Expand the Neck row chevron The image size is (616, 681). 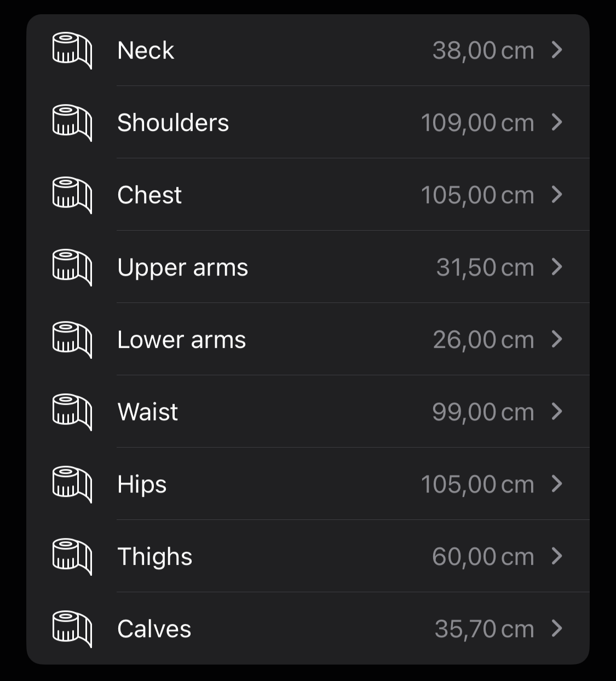557,50
